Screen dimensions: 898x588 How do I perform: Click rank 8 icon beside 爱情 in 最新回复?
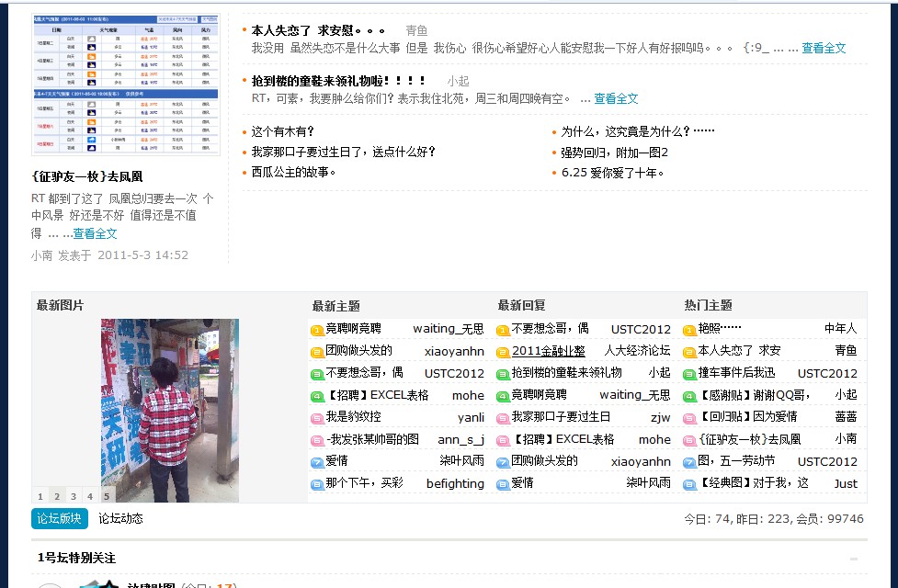[x=503, y=484]
